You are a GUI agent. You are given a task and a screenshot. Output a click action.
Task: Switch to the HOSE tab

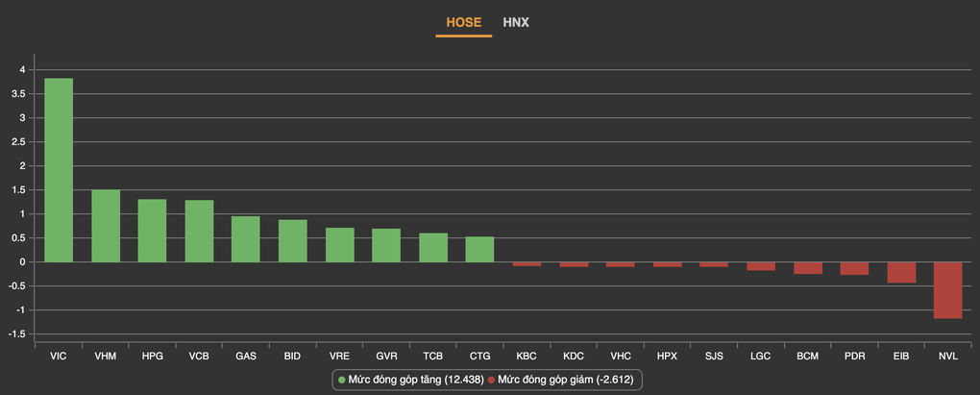(464, 22)
